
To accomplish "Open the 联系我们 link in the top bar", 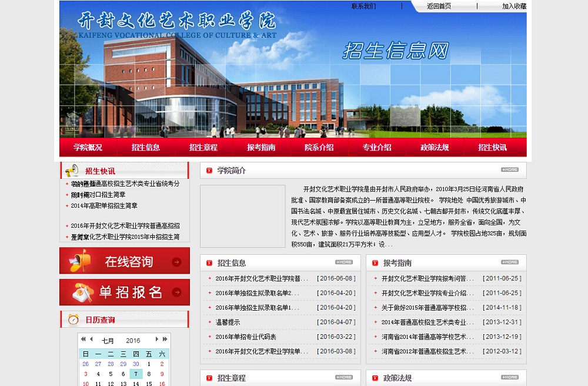I will pyautogui.click(x=363, y=6).
